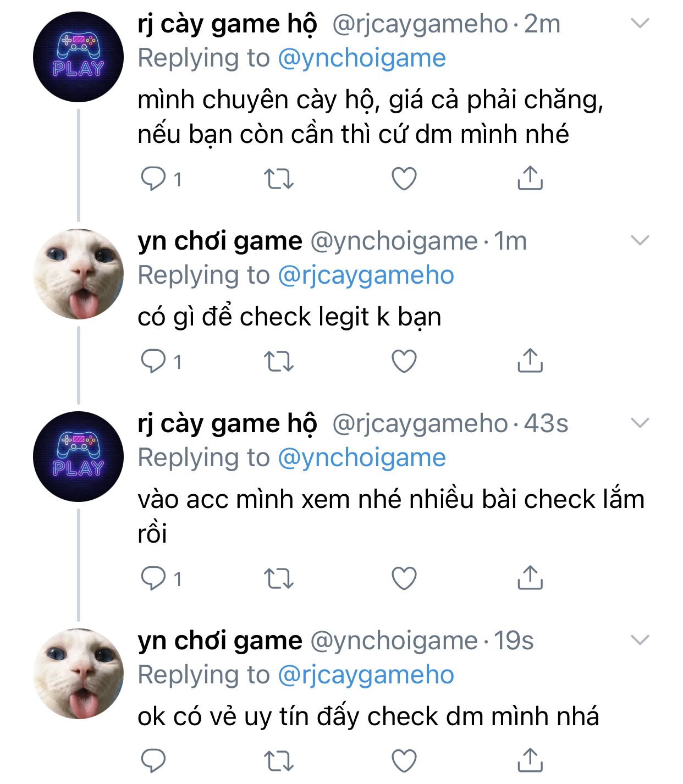Like the 'check legit' tweet from yn chơi game
Viewport: 683px width, 784px height.
[x=404, y=361]
